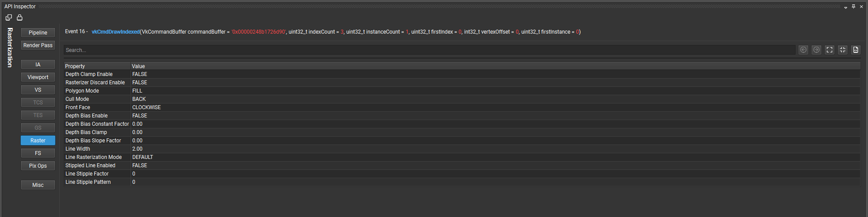The width and height of the screenshot is (868, 217).
Task: Toggle the lock icon in API Inspector
Action: pos(20,17)
